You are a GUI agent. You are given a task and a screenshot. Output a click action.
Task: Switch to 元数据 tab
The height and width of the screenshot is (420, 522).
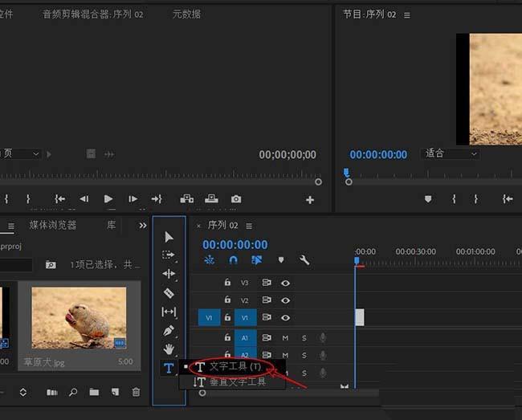(x=187, y=14)
